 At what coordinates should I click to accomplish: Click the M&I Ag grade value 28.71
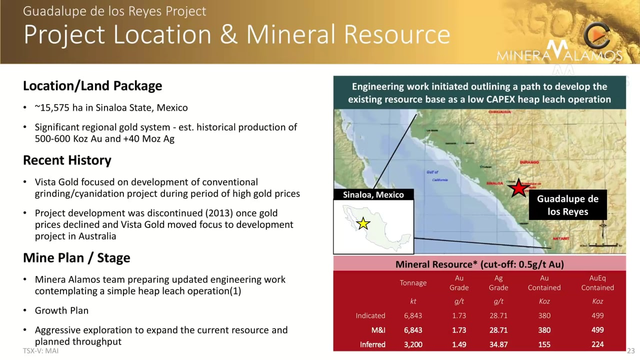click(x=498, y=330)
